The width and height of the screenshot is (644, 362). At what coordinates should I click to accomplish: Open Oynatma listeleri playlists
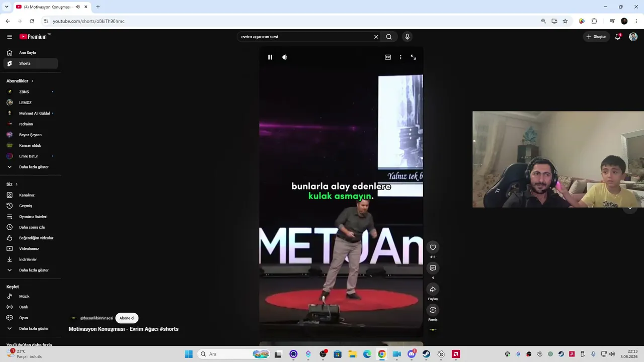[x=31, y=217]
